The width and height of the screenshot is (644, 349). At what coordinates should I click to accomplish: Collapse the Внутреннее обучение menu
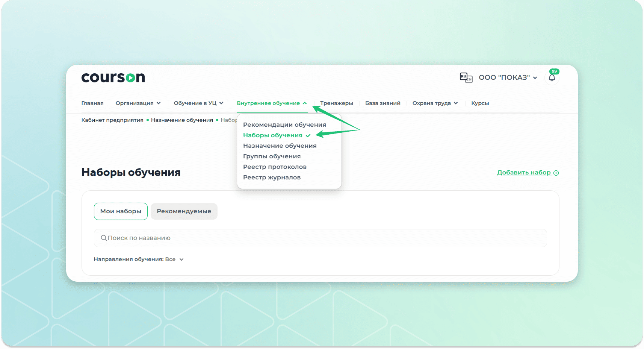[272, 103]
